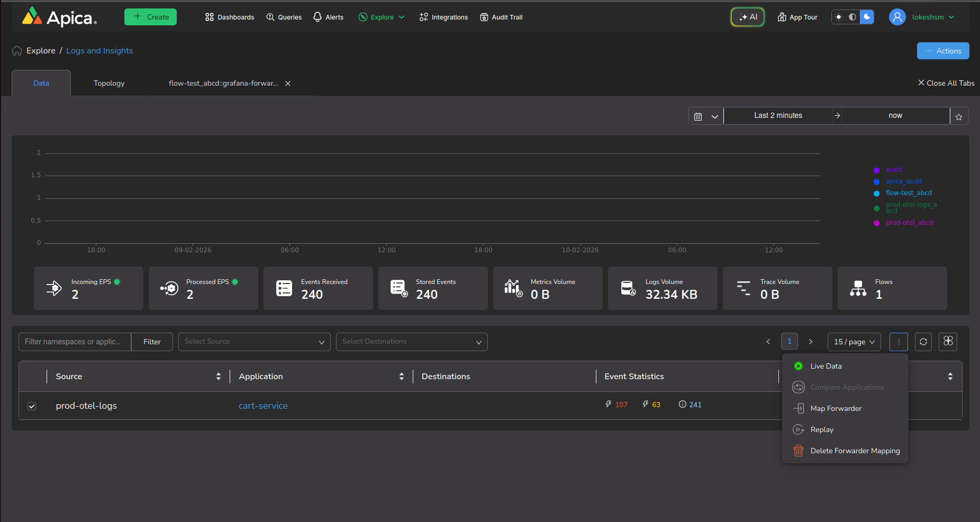Screen dimensions: 980x522
Task: Switch to dark theme moon toggle
Action: pyautogui.click(x=867, y=17)
